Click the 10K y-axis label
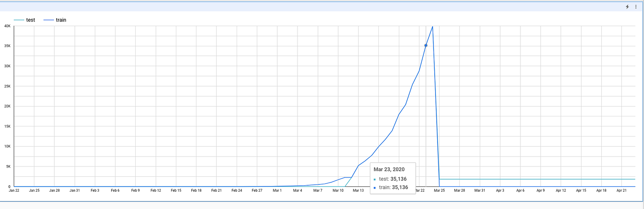The image size is (644, 209). [7, 146]
